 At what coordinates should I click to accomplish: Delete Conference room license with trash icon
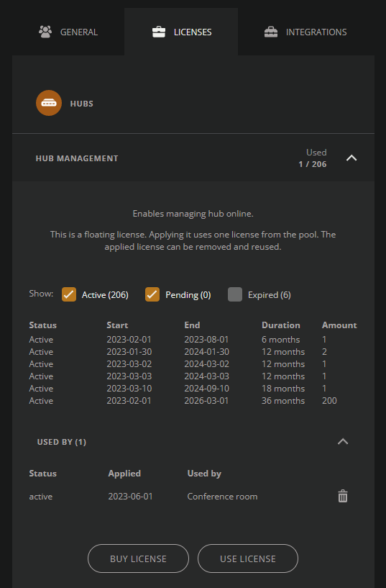click(343, 496)
